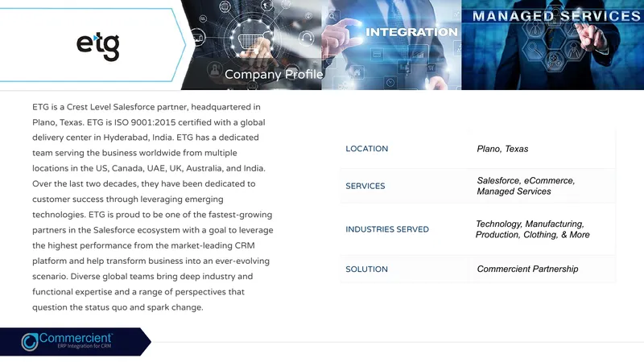Click the line 'question the status quo and spark change'
This screenshot has height=362, width=644.
pos(118,307)
